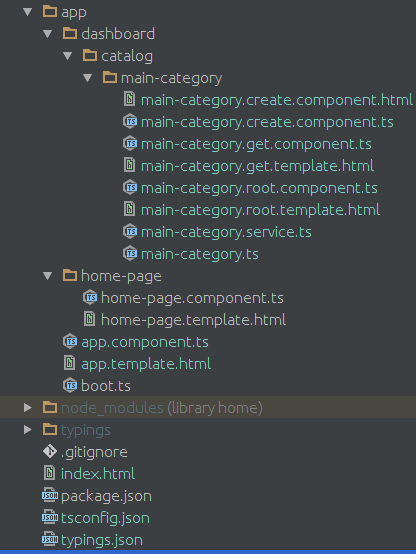Select file main-category.create.component.ts

[x=267, y=123]
